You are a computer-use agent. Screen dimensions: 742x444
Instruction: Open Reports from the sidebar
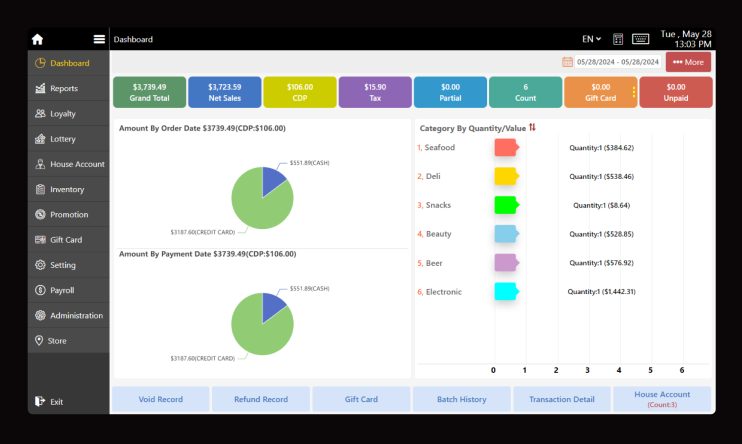(64, 88)
